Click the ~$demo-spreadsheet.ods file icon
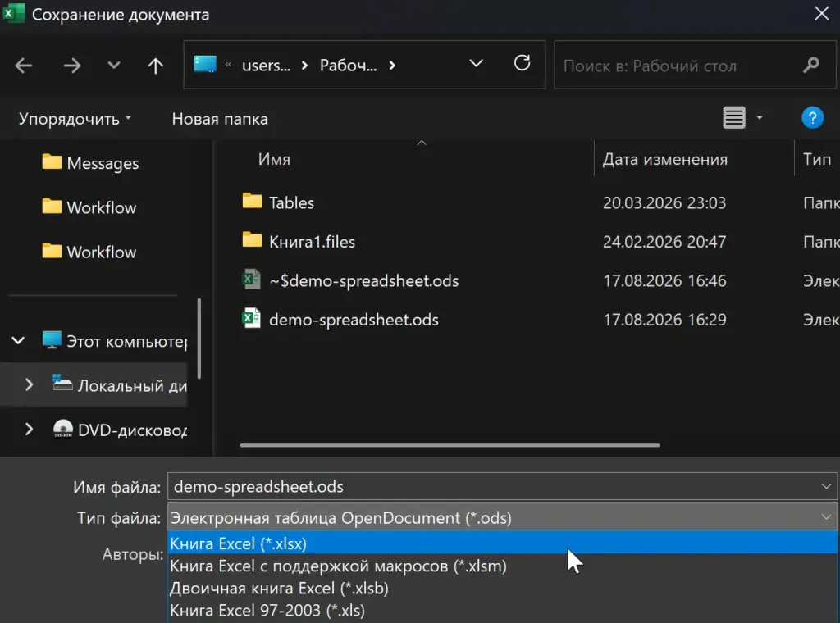 pyautogui.click(x=252, y=280)
